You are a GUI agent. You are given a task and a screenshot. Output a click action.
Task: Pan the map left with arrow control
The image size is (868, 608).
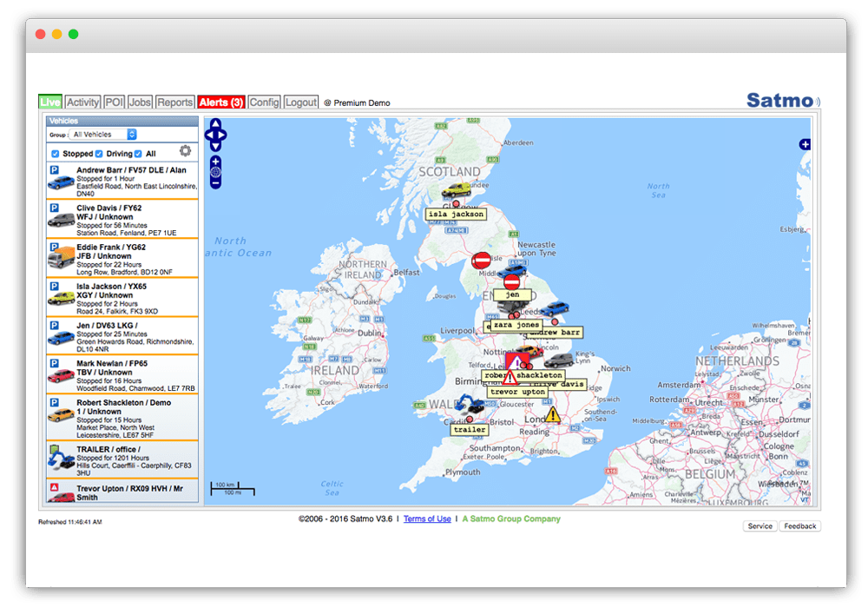point(209,135)
